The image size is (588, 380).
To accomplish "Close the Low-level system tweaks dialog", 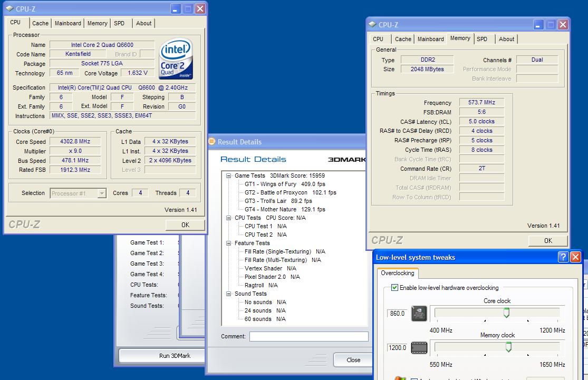I will tap(575, 257).
